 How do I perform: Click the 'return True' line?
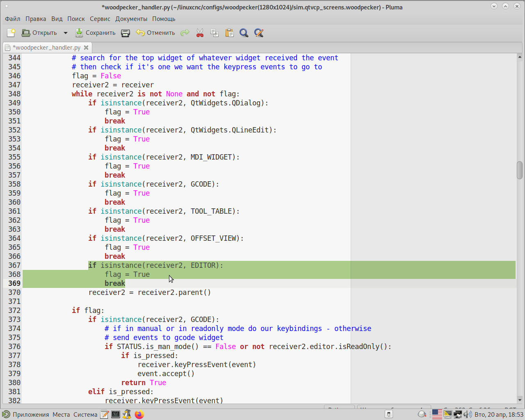[144, 383]
